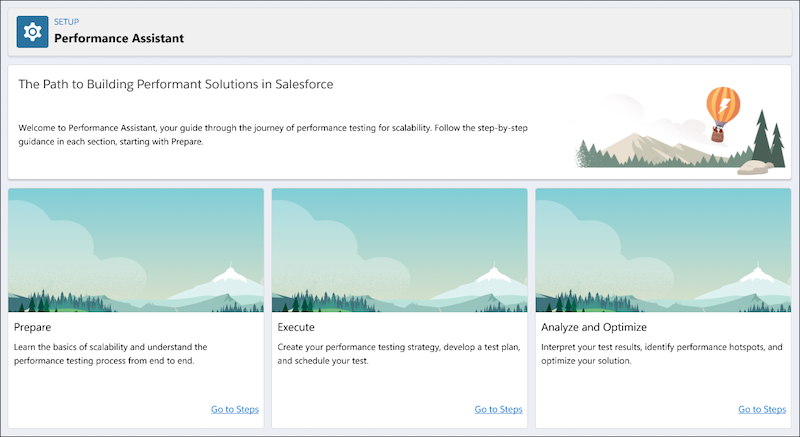Click the hot air balloon illustration

coord(722,110)
